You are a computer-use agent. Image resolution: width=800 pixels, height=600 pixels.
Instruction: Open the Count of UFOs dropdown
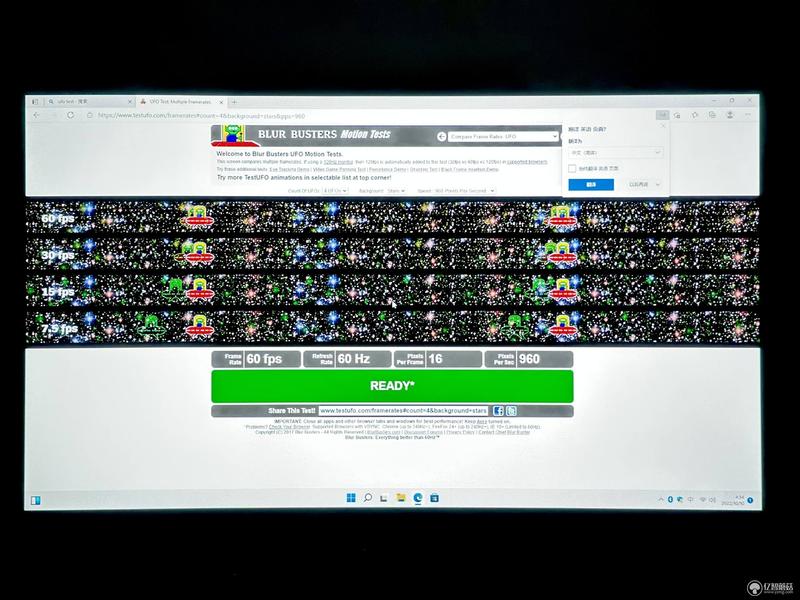pyautogui.click(x=335, y=191)
